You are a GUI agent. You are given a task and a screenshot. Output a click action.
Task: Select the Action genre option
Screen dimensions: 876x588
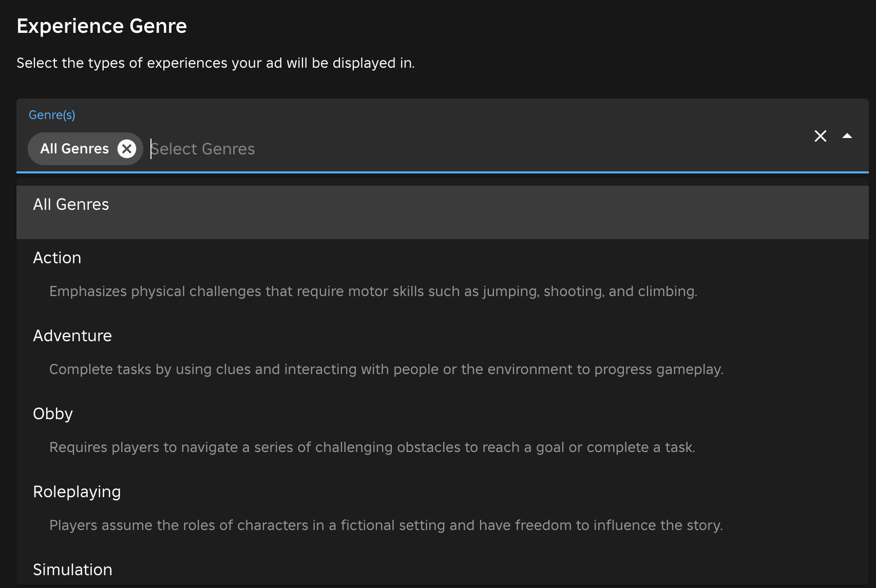(x=57, y=258)
